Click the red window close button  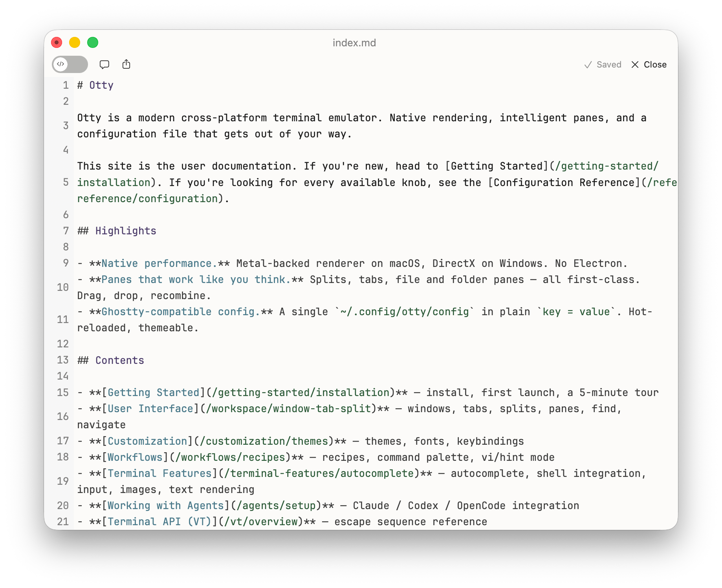tap(57, 42)
